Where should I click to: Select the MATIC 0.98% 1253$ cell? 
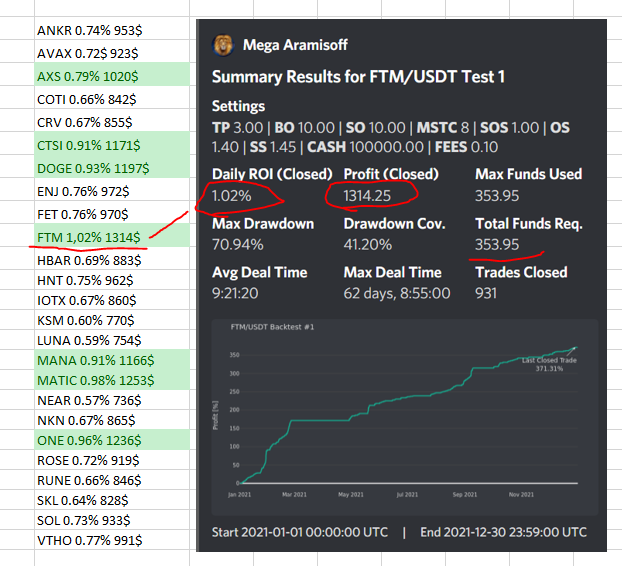click(112, 380)
